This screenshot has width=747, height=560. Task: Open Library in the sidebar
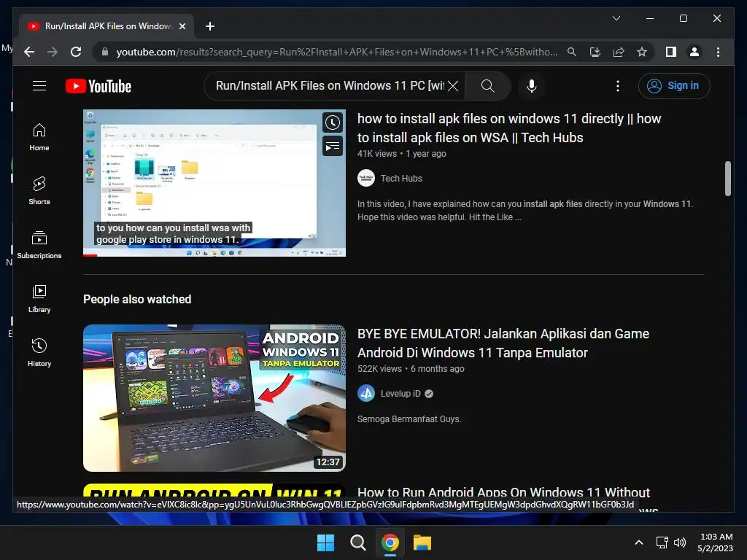click(39, 298)
